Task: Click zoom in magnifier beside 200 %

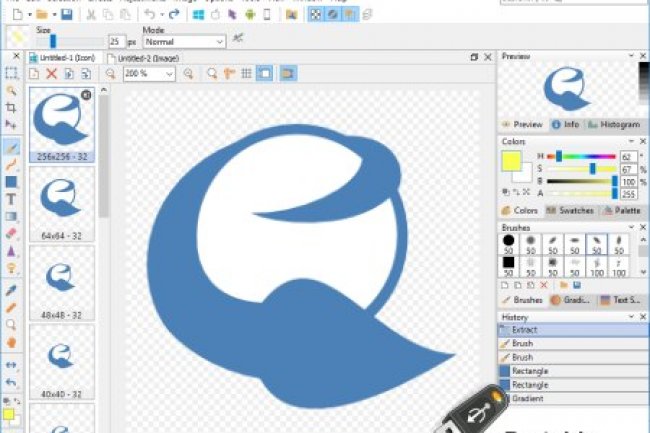Action: click(x=188, y=74)
